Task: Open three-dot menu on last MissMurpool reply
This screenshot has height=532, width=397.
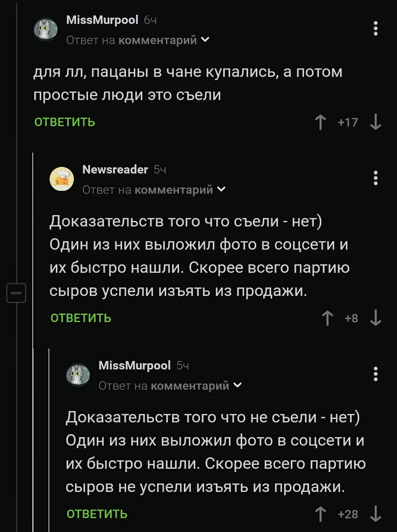Action: tap(375, 374)
